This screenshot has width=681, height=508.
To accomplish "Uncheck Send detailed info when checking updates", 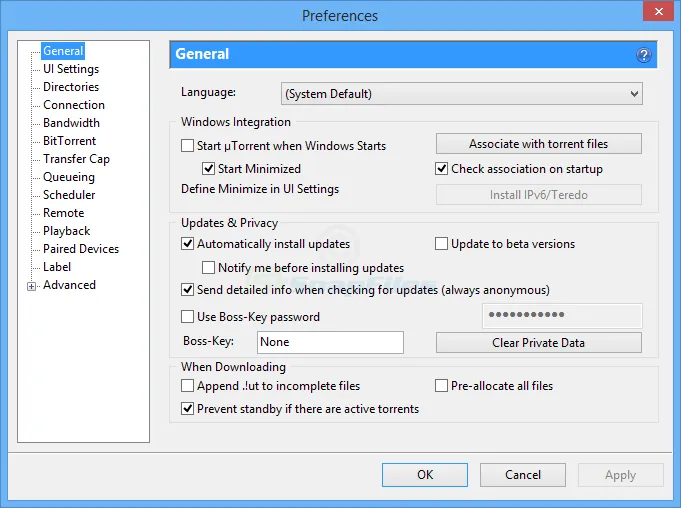I will click(187, 290).
